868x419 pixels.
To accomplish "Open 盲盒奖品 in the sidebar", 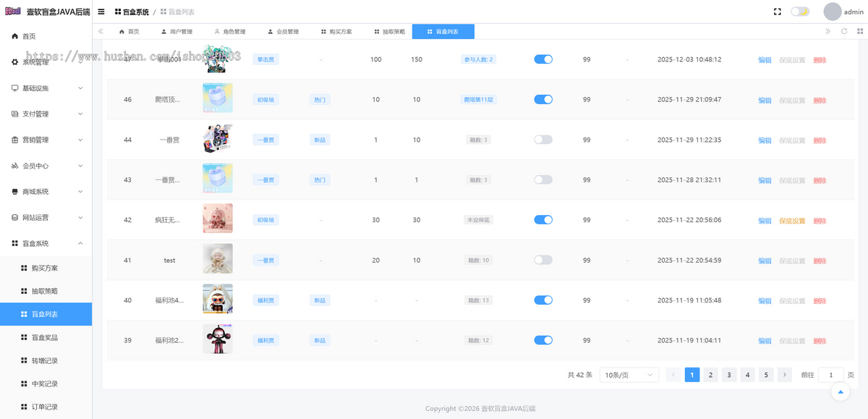I will (46, 337).
